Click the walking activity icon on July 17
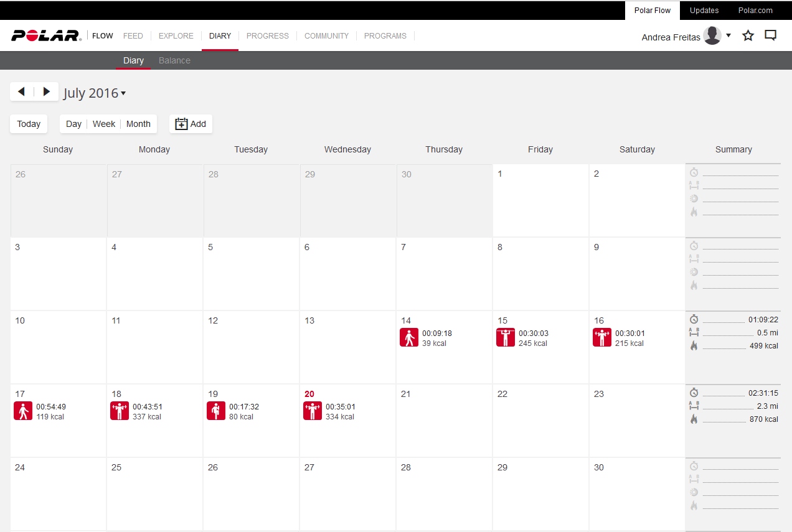The image size is (792, 532). (x=23, y=411)
